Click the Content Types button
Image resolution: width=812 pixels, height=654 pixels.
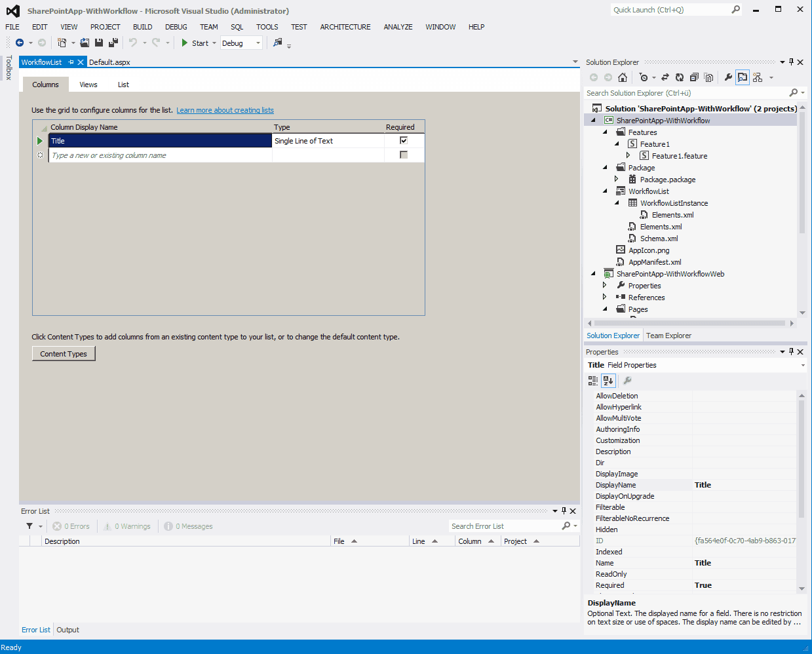[64, 354]
